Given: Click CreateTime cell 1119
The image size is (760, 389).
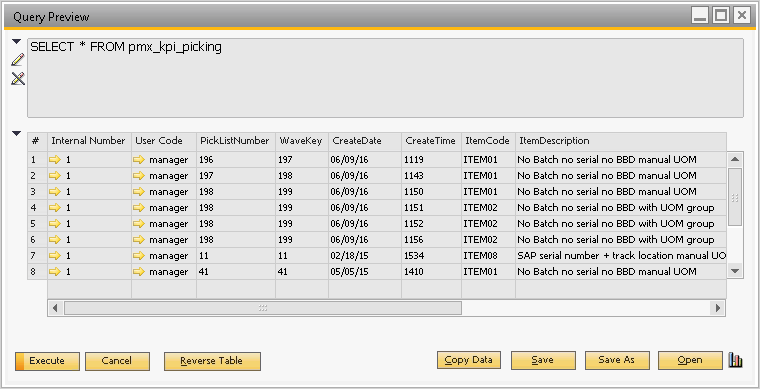Looking at the screenshot, I should 431,159.
